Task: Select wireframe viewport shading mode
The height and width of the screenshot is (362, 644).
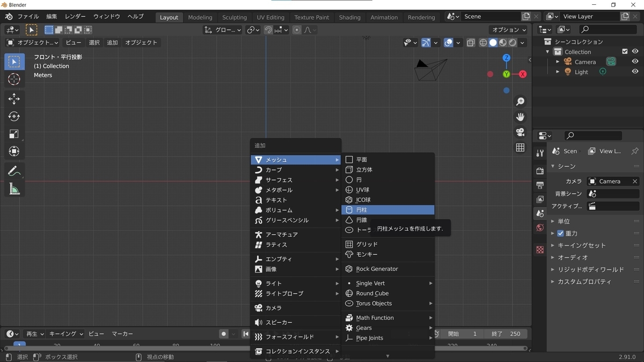Action: point(483,43)
